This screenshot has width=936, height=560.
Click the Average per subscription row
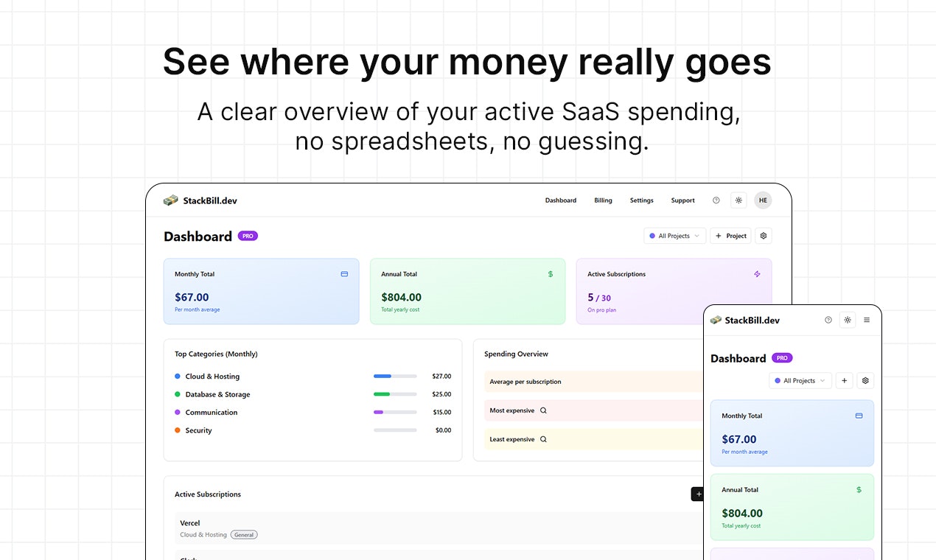click(594, 382)
